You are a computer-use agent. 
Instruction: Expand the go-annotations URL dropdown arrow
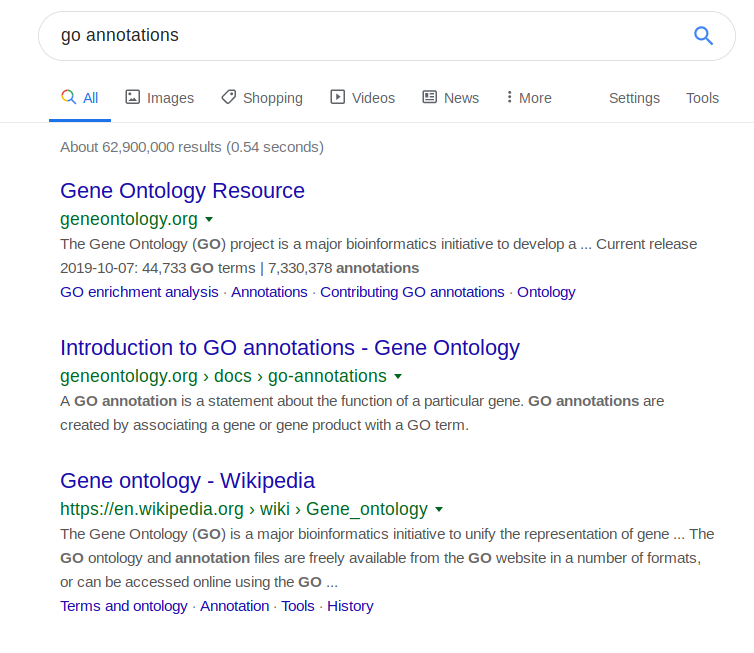click(x=398, y=377)
